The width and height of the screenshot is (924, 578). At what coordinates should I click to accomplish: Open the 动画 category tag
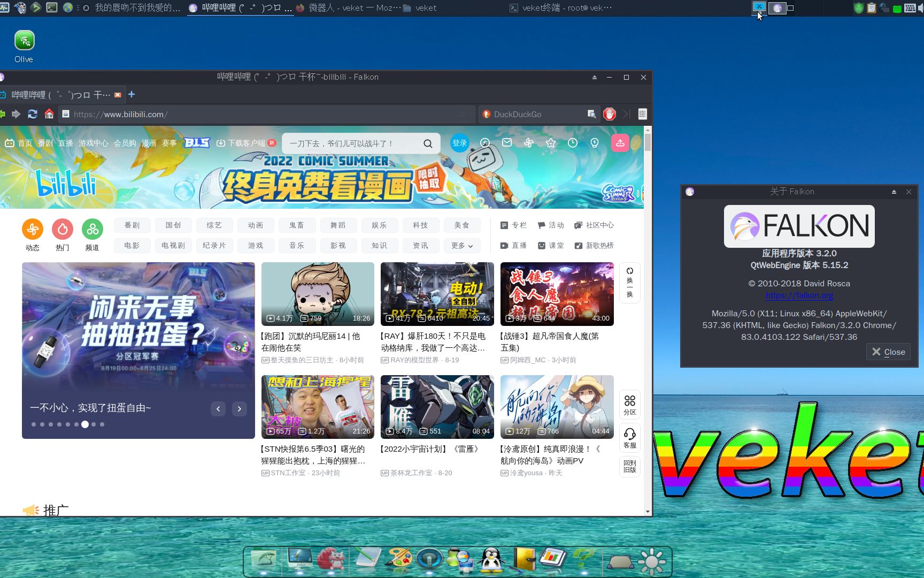point(256,225)
